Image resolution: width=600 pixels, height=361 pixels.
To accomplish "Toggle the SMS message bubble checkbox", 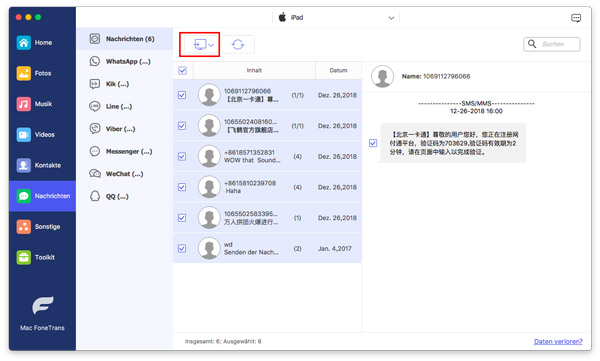I will tap(373, 143).
